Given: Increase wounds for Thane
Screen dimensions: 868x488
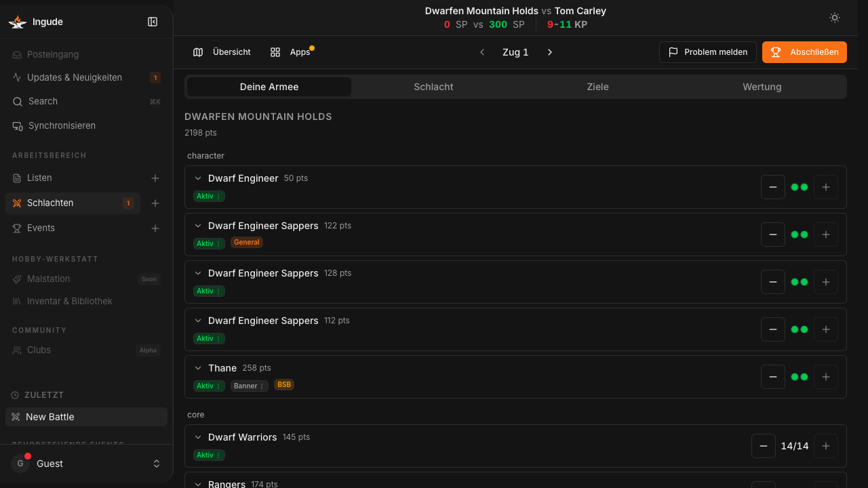Looking at the screenshot, I should 826,377.
